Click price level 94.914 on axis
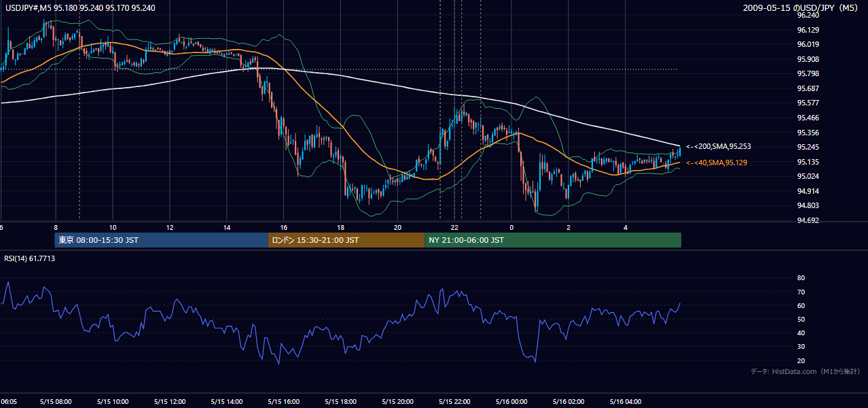The height and width of the screenshot is (408, 868). point(807,191)
